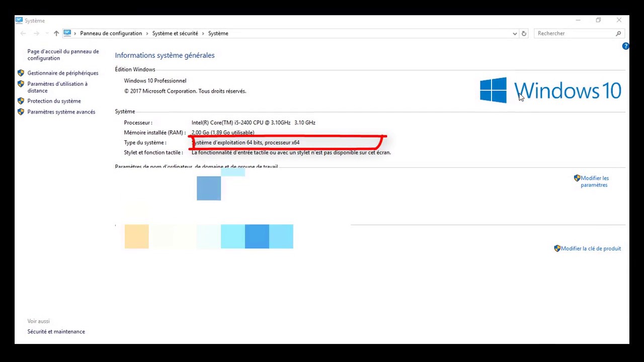Screen dimensions: 644x362
Task: Expand the chevron after Système et sécurité
Action: (x=203, y=33)
